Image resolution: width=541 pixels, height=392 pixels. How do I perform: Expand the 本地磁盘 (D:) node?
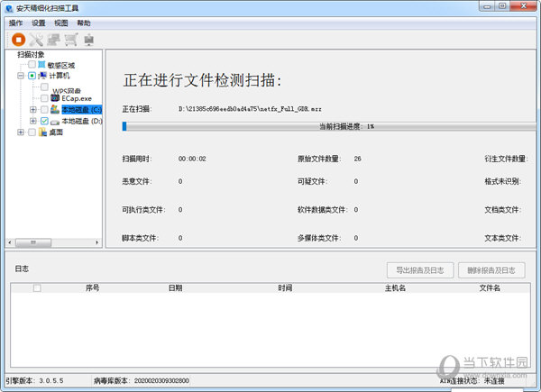click(33, 121)
